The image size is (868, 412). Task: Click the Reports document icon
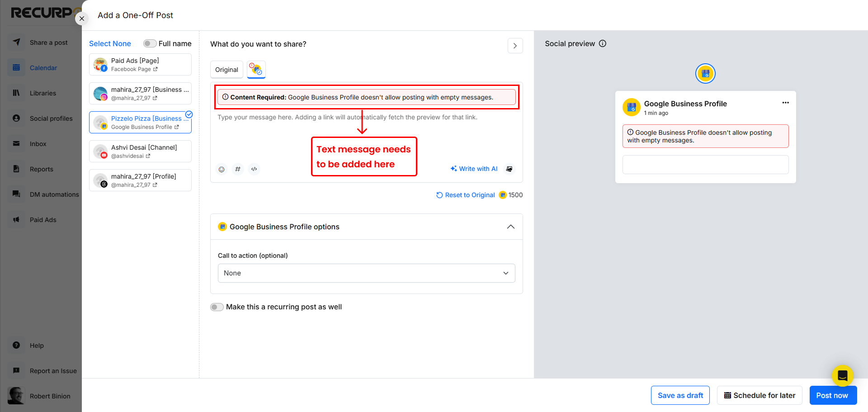tap(16, 169)
